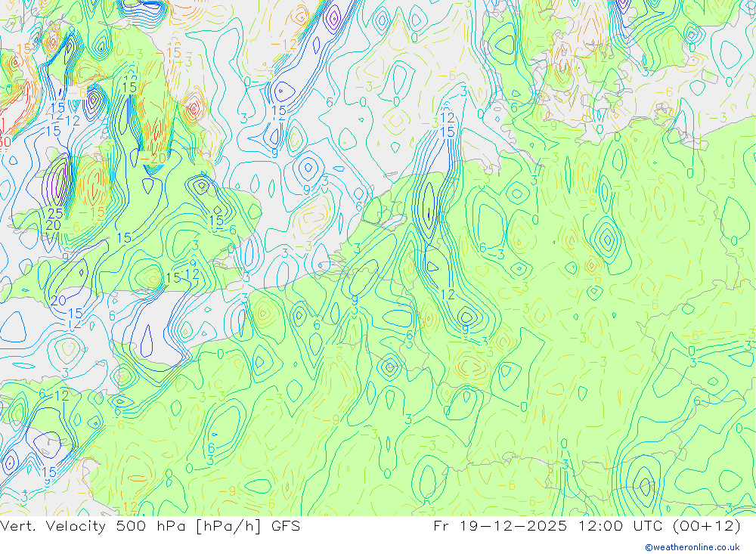Click the '-20' contour label
Viewport: 756px width, 554px height.
pyautogui.click(x=153, y=158)
